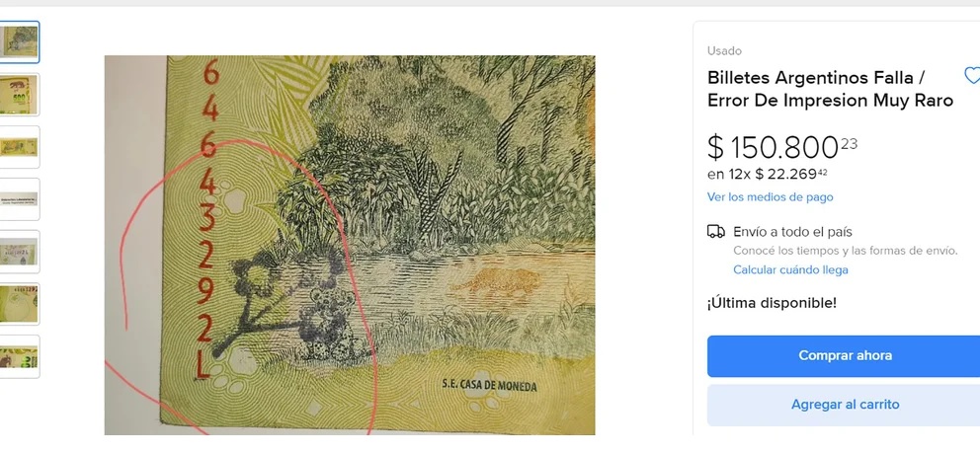Open the fifth thumbnail with the serial number close-up
Screen dimensions: 980x453
(20, 252)
